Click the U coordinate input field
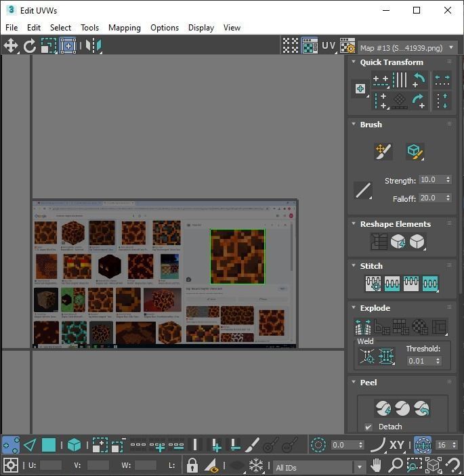Image resolution: width=464 pixels, height=476 pixels. 51,465
